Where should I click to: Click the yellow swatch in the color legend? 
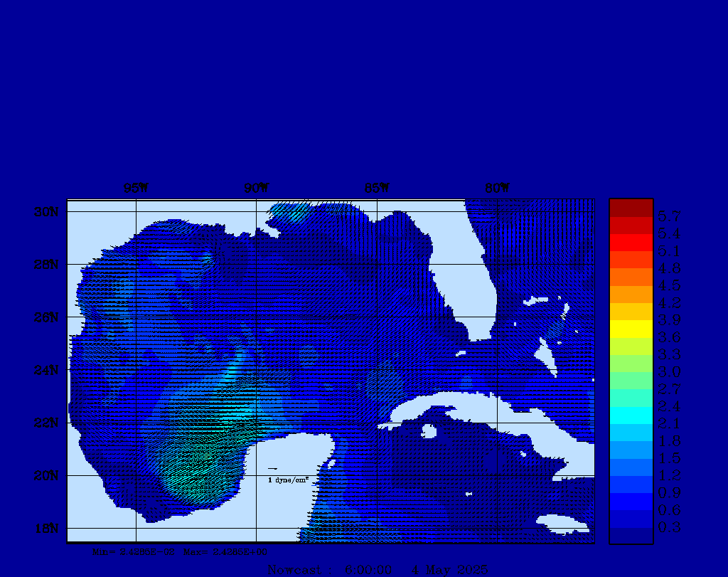631,329
